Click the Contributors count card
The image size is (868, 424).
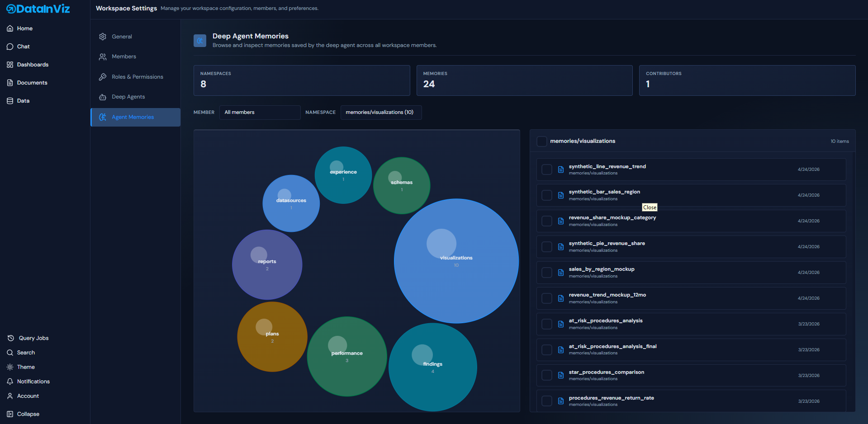click(747, 80)
